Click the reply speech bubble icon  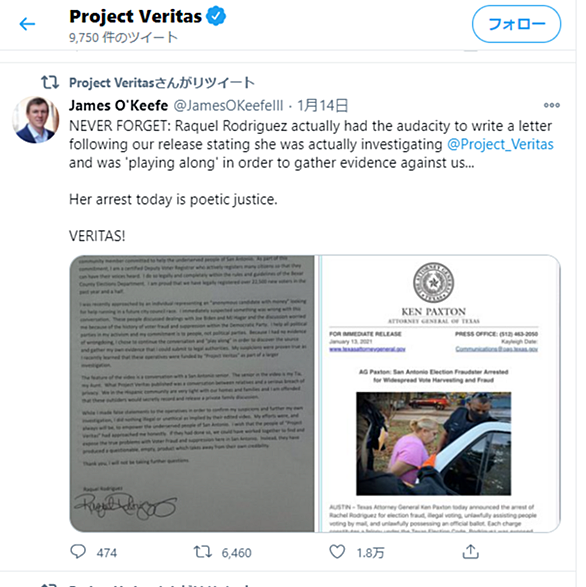coord(78,552)
